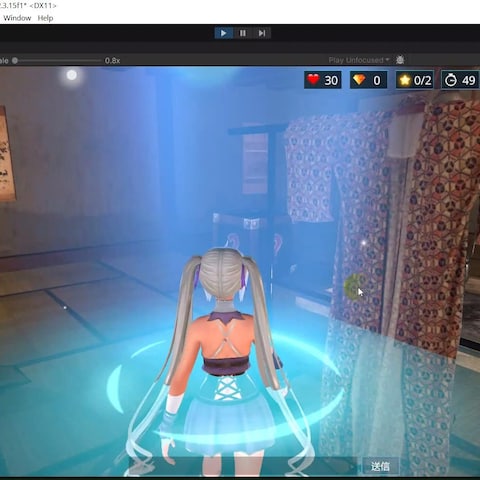Advance one frame with the Step button

(262, 33)
